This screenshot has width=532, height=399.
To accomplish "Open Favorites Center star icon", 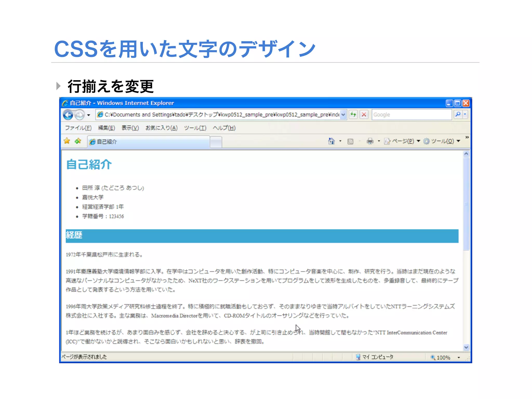I will [67, 141].
